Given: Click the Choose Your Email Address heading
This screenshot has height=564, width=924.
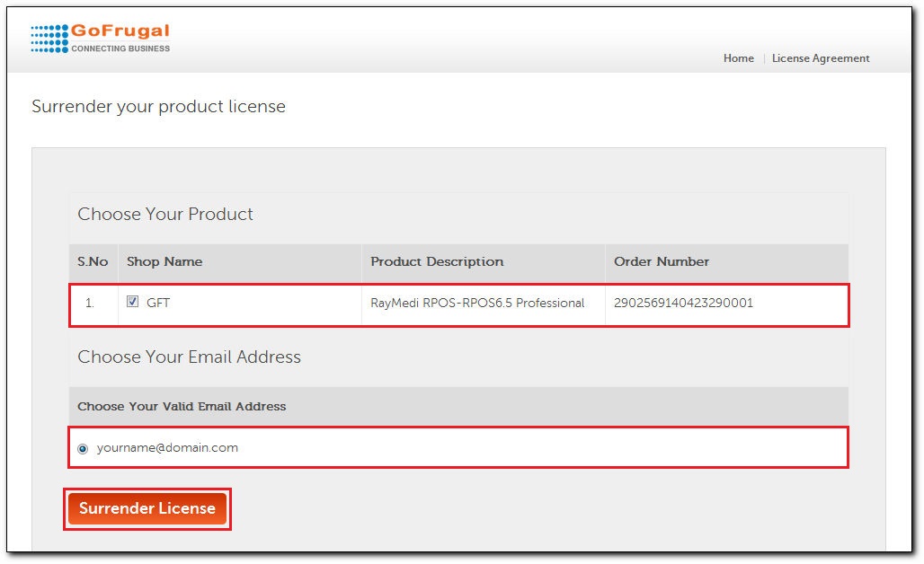Looking at the screenshot, I should [x=189, y=357].
